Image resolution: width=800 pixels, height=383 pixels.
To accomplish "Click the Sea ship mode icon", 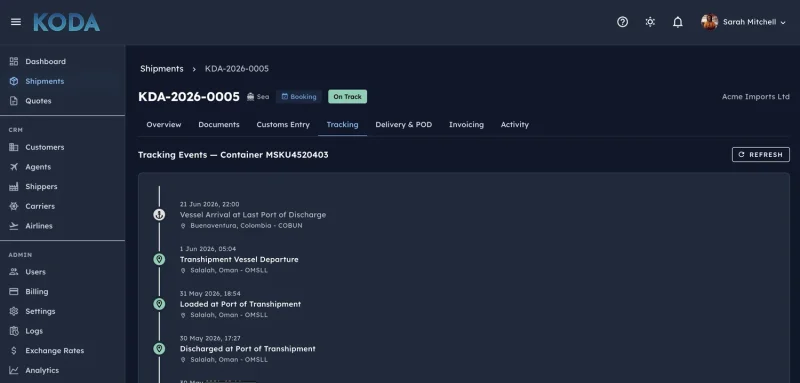I will click(x=251, y=96).
